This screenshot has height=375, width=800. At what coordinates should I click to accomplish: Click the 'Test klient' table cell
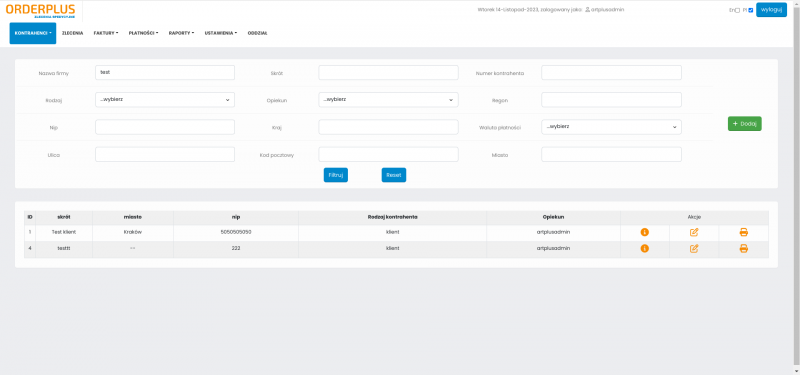point(64,232)
